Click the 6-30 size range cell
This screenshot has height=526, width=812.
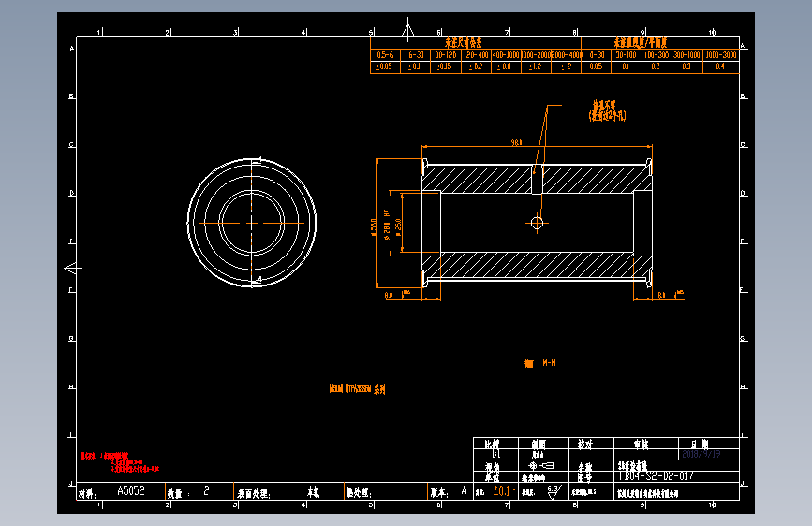tap(415, 55)
